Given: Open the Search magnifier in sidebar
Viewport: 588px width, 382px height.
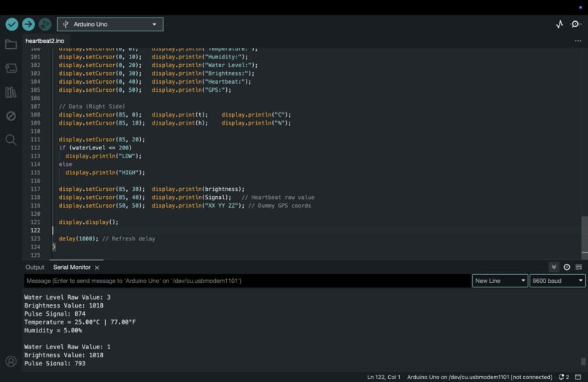Looking at the screenshot, I should (11, 140).
